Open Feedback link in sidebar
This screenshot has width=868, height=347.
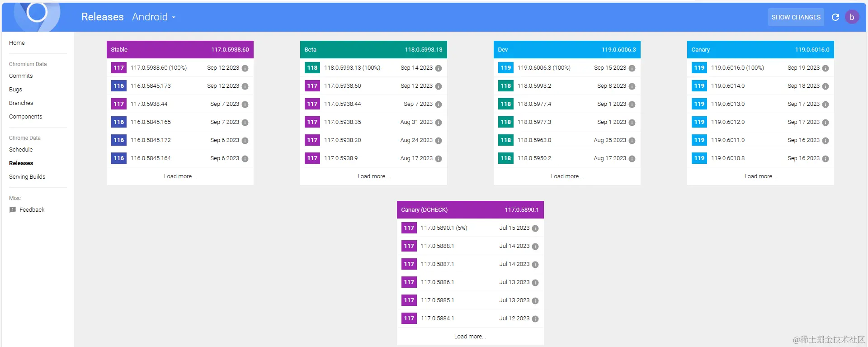pos(32,210)
